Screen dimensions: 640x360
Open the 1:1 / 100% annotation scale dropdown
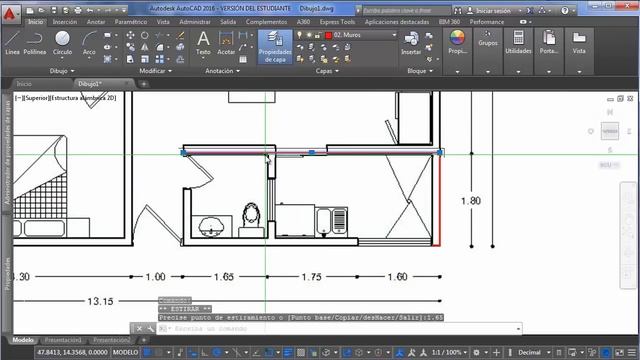click(449, 352)
